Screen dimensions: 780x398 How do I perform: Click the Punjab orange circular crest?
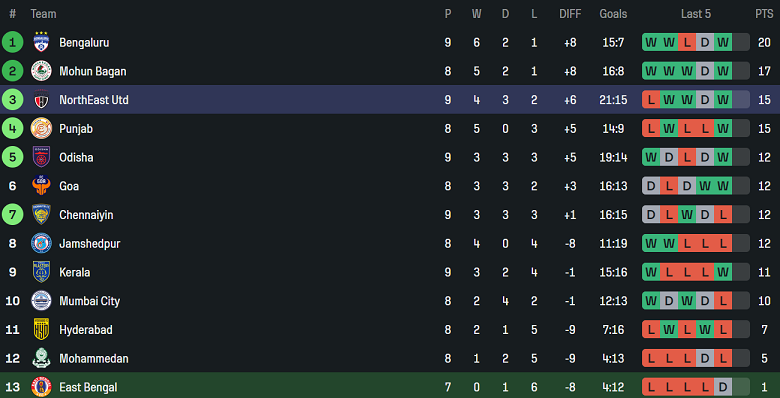click(x=41, y=128)
